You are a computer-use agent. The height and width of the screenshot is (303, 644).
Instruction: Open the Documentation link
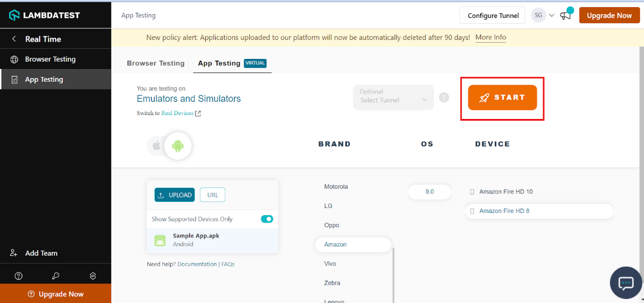(197, 264)
